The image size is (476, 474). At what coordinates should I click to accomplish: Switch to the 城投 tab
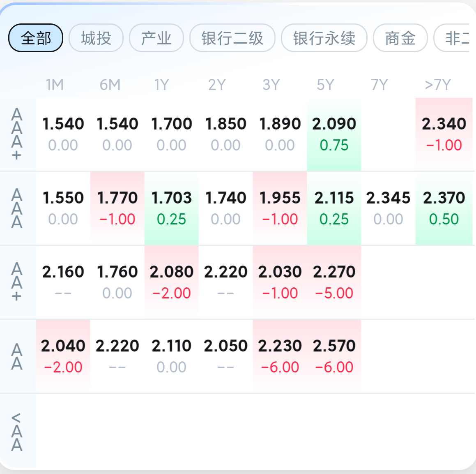coord(96,38)
